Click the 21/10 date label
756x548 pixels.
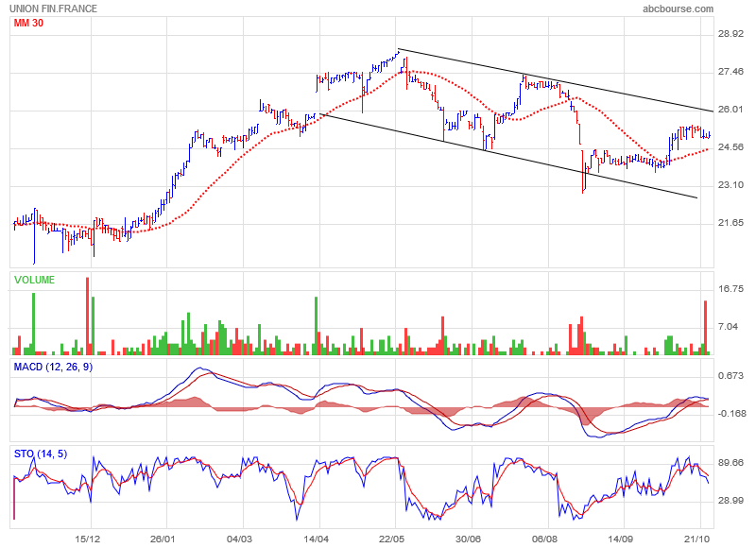pyautogui.click(x=696, y=539)
